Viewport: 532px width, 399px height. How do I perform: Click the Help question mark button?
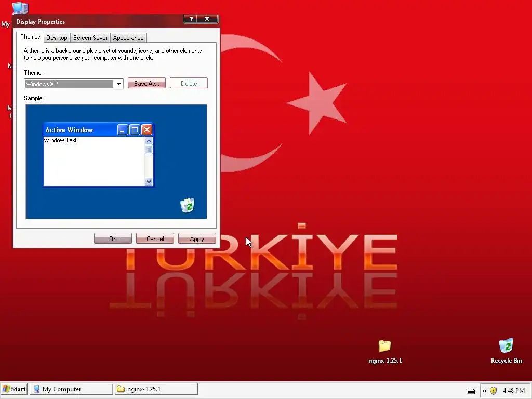pyautogui.click(x=191, y=19)
